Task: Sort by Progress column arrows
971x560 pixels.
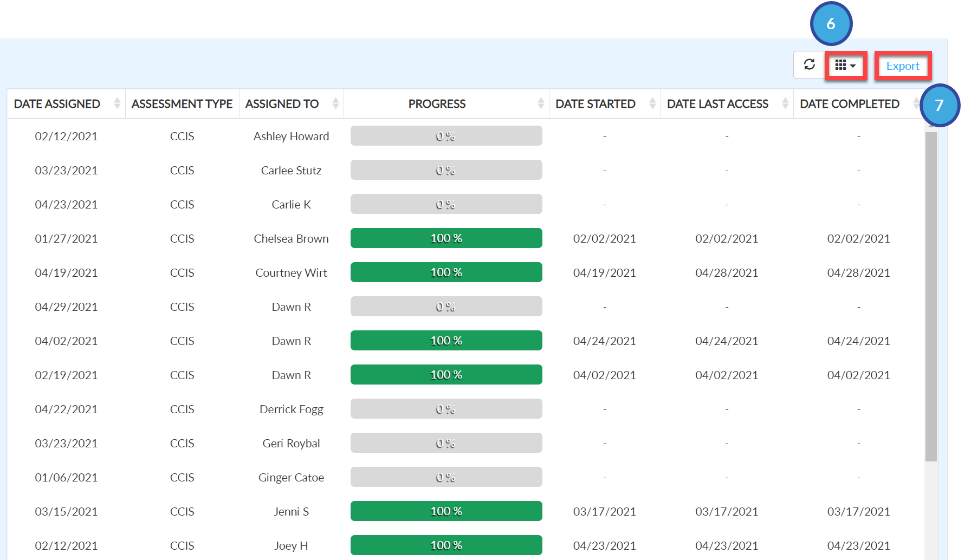Action: click(x=541, y=103)
